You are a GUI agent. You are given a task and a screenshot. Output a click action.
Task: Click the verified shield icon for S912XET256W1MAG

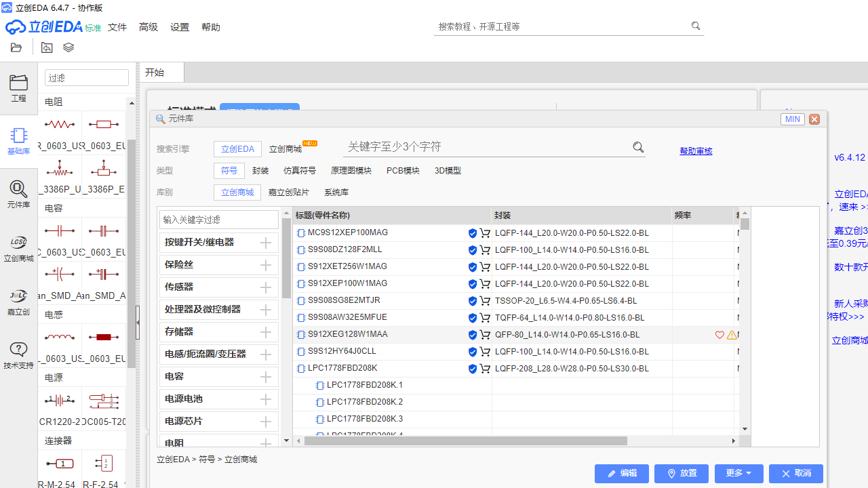pyautogui.click(x=473, y=267)
